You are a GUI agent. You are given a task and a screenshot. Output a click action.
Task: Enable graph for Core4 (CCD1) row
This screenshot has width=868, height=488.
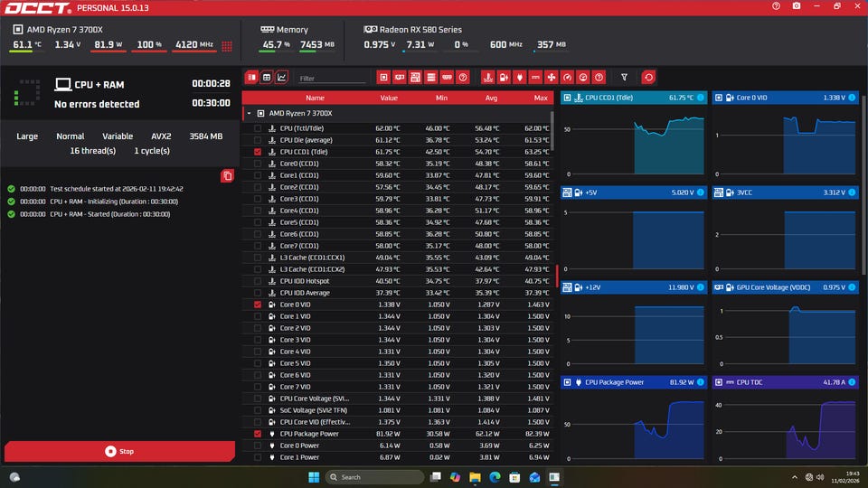tap(258, 211)
